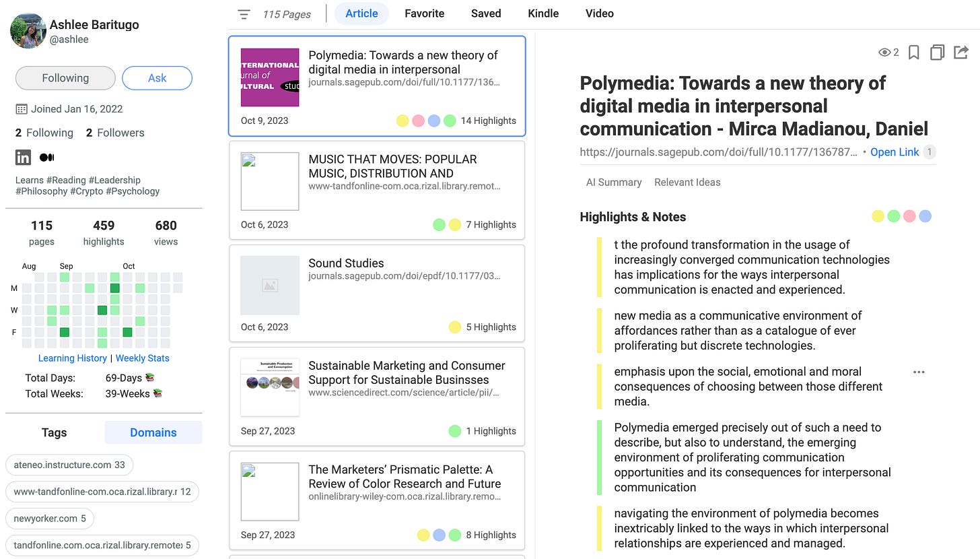Select highlight starting 'navigating the environment of polymedia'
This screenshot has height=559, width=980.
[x=751, y=529]
